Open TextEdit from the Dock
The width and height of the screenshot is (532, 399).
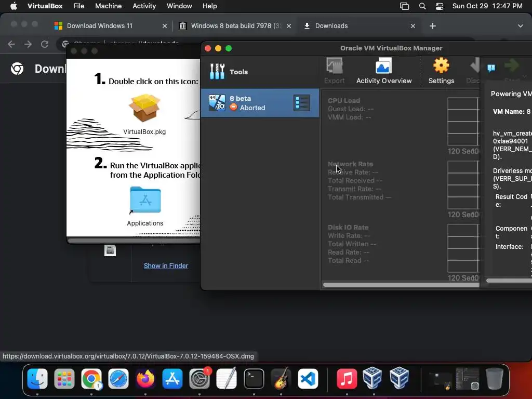tap(227, 379)
